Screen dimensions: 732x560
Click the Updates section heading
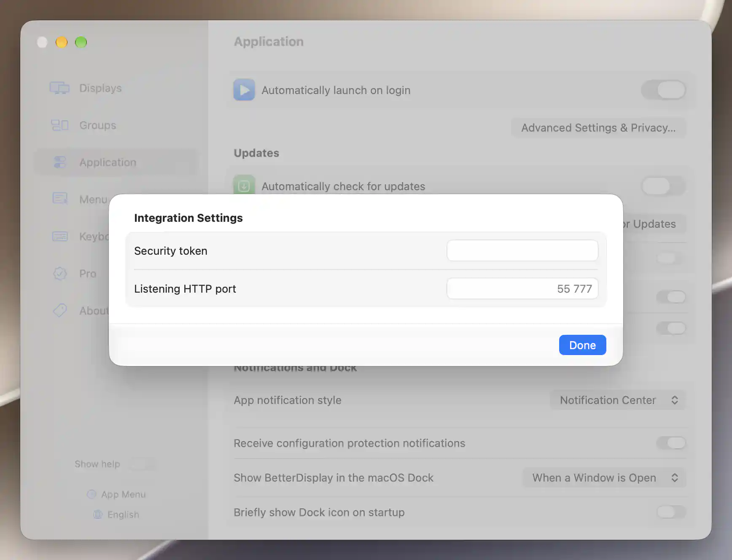[x=256, y=153]
